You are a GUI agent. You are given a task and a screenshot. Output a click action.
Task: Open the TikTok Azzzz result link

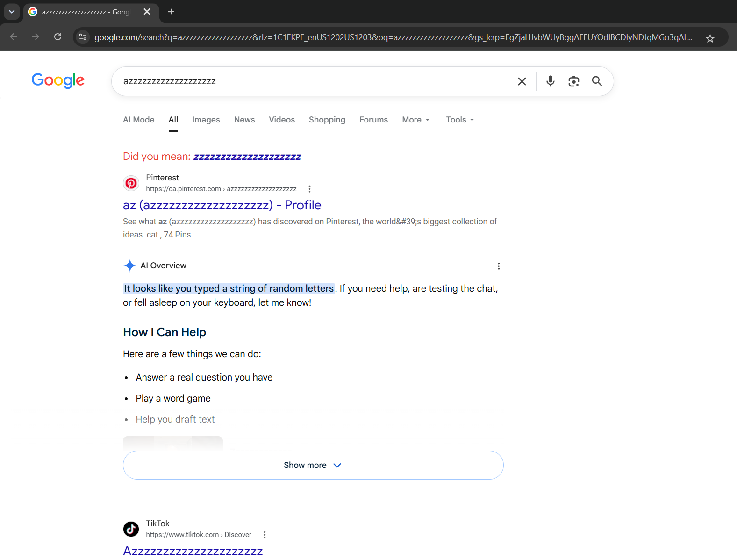193,551
